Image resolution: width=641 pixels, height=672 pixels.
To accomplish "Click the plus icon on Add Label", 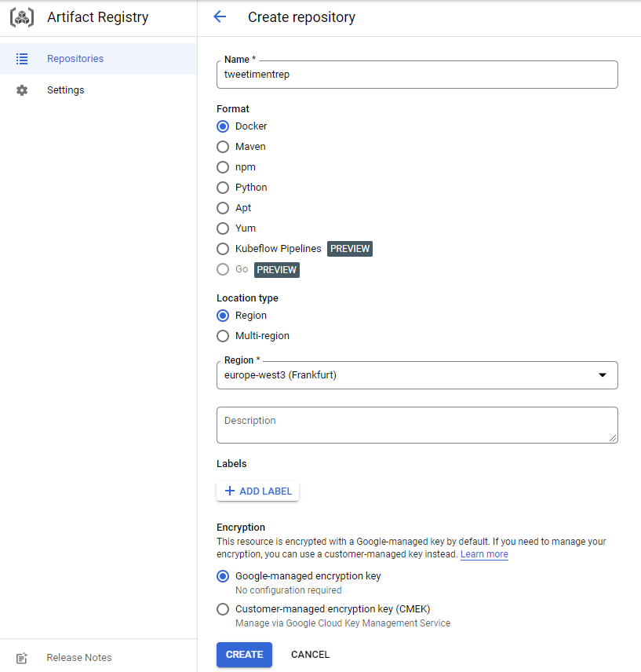I will coord(230,491).
